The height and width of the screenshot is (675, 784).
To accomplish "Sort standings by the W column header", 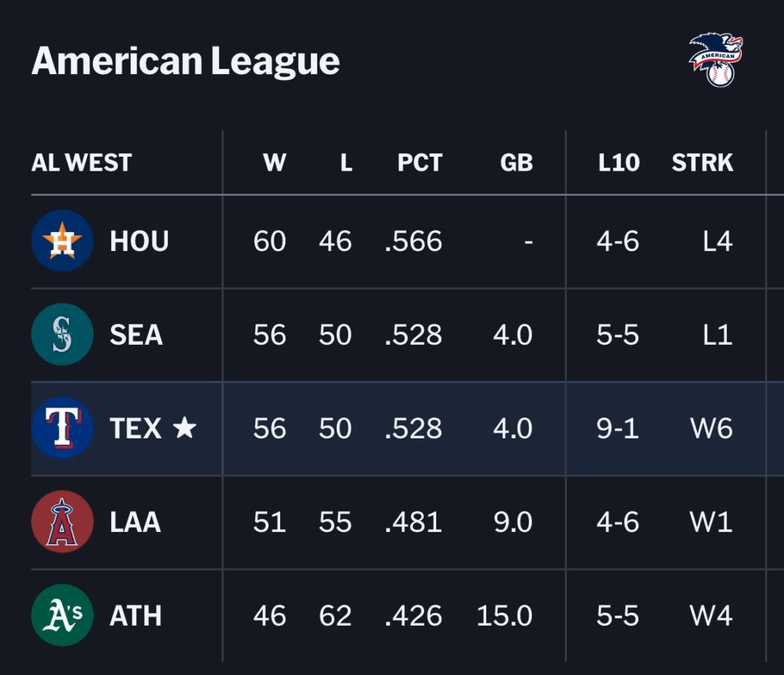I will 274,163.
